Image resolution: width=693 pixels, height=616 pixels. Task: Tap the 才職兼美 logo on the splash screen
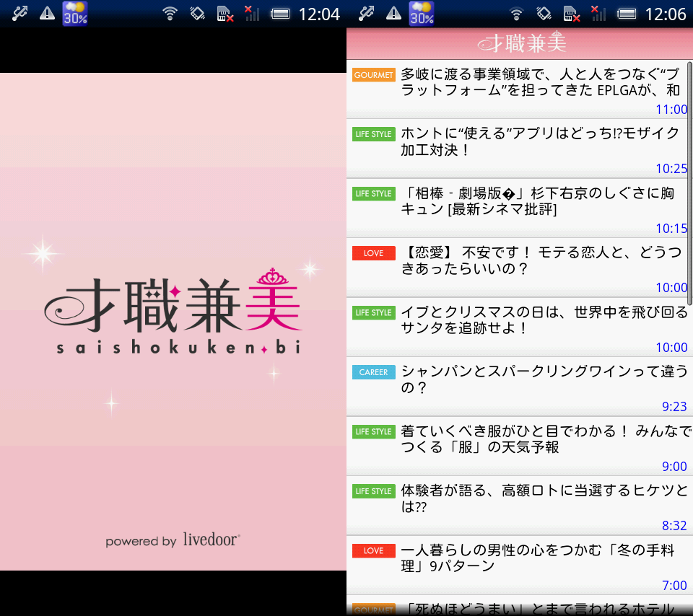[x=173, y=302]
